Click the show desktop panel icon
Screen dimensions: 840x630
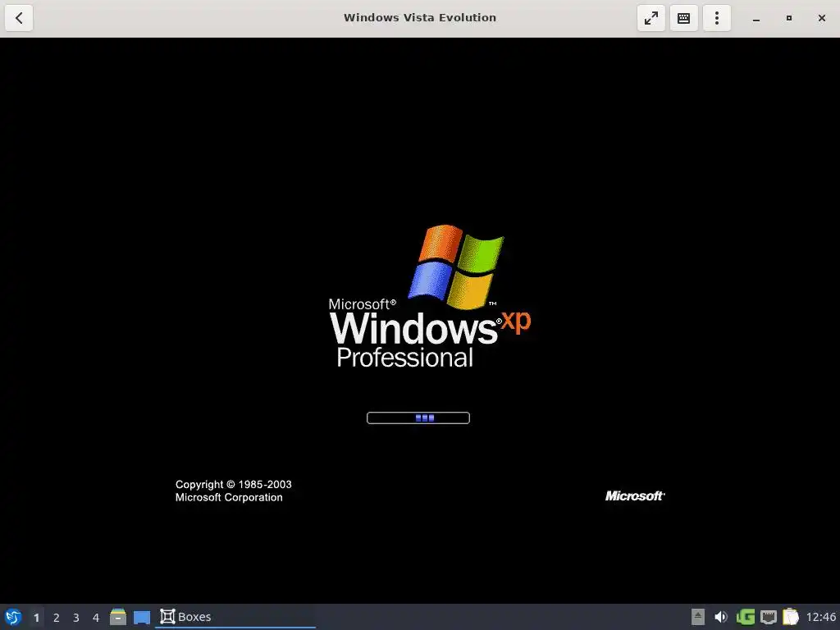click(142, 617)
